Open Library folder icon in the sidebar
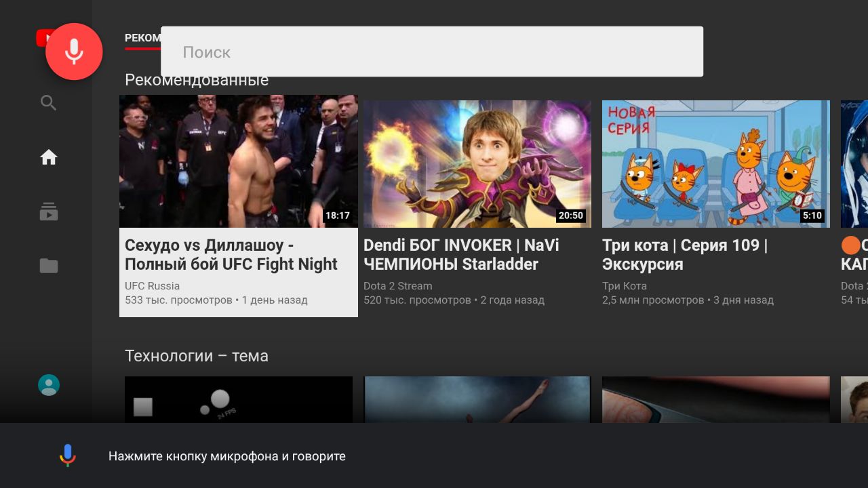Viewport: 868px width, 488px height. pyautogui.click(x=48, y=266)
